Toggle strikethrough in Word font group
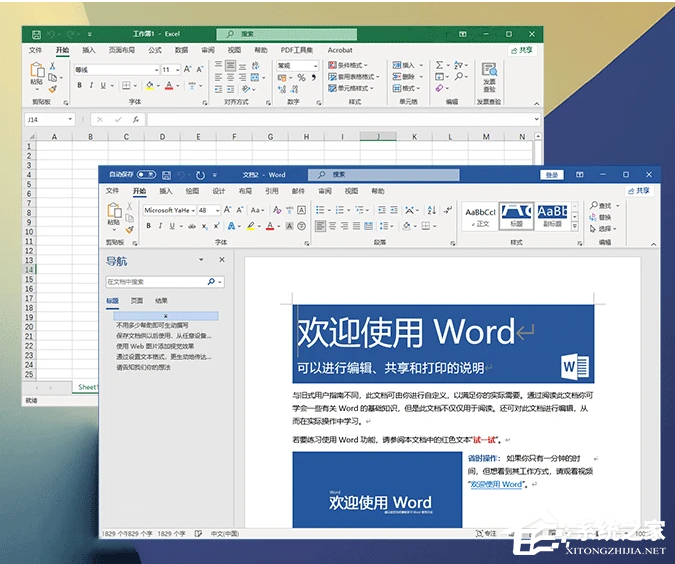 192,226
